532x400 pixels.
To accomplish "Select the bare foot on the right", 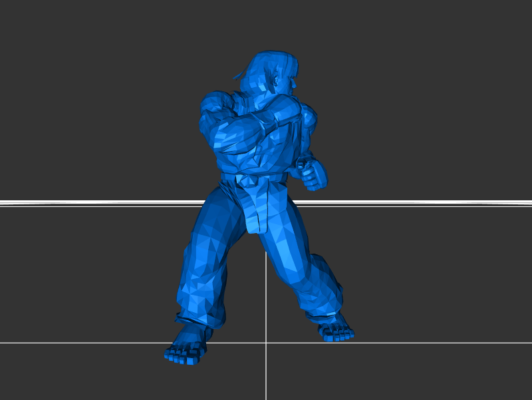I will (334, 329).
